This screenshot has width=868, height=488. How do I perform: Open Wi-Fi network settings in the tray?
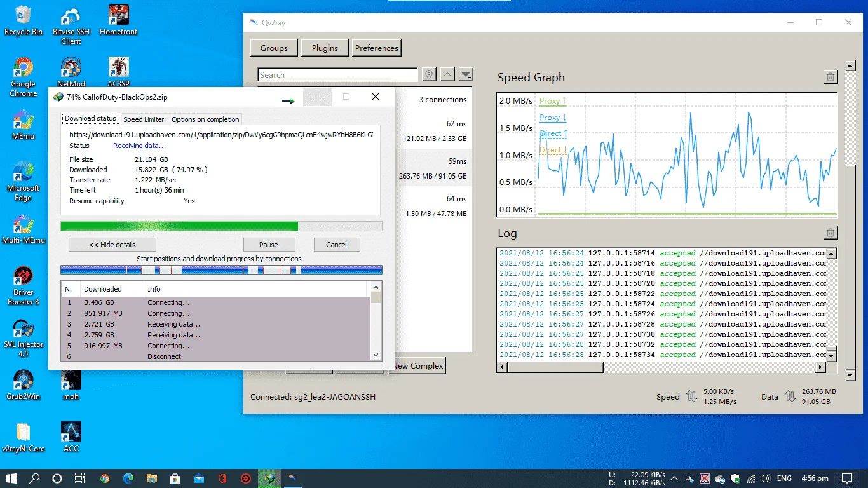pos(751,478)
